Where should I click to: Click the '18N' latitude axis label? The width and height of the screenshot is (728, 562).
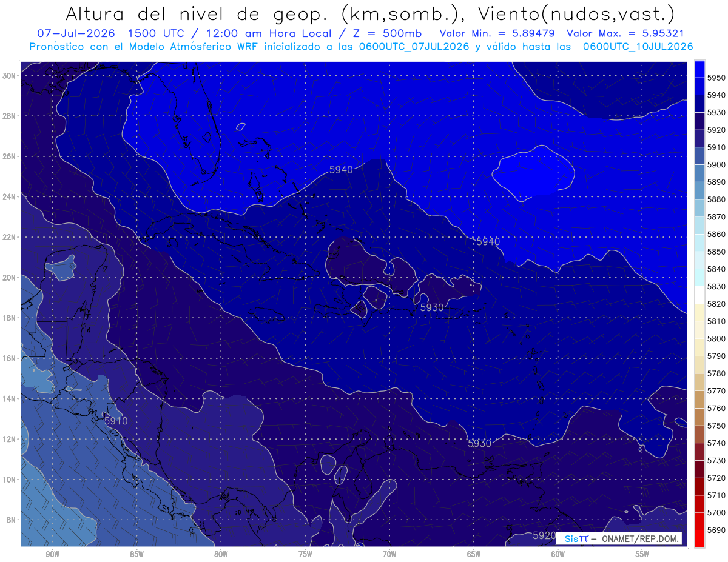click(9, 318)
